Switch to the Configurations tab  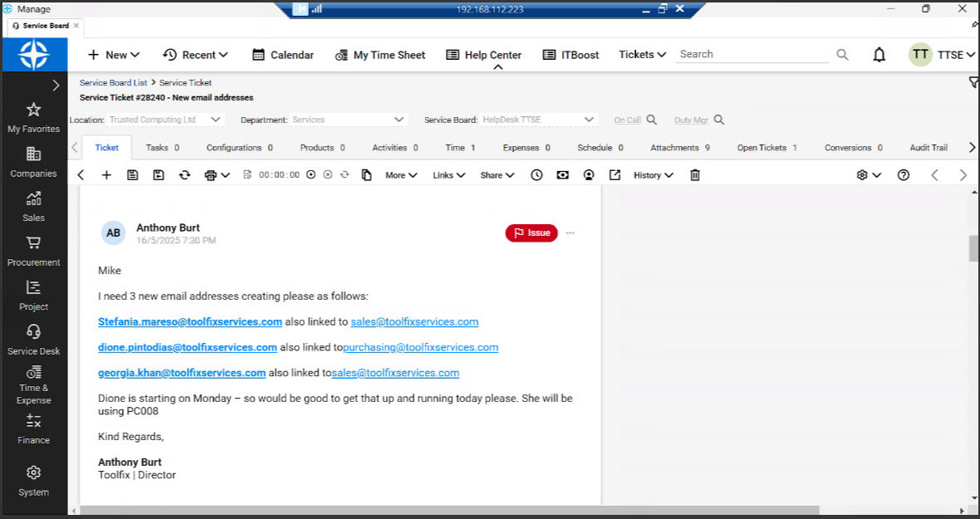(x=239, y=147)
